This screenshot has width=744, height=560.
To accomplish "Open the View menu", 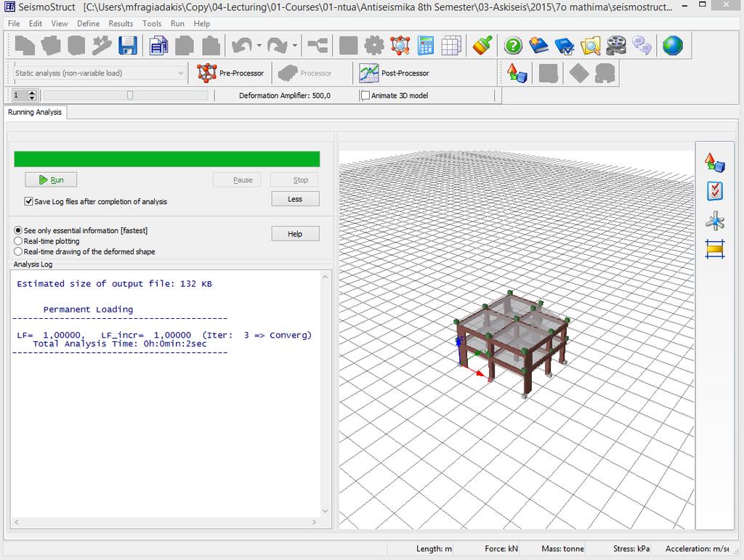I will [x=60, y=23].
